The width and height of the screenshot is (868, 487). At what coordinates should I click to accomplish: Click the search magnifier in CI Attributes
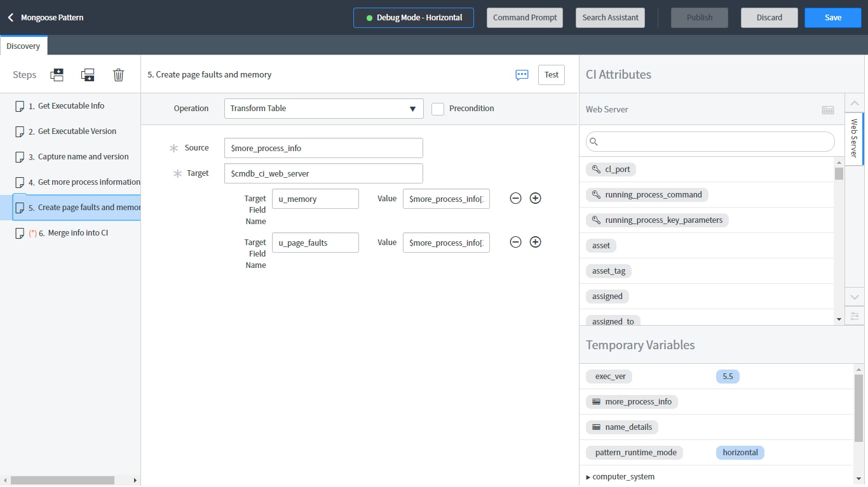pyautogui.click(x=594, y=142)
